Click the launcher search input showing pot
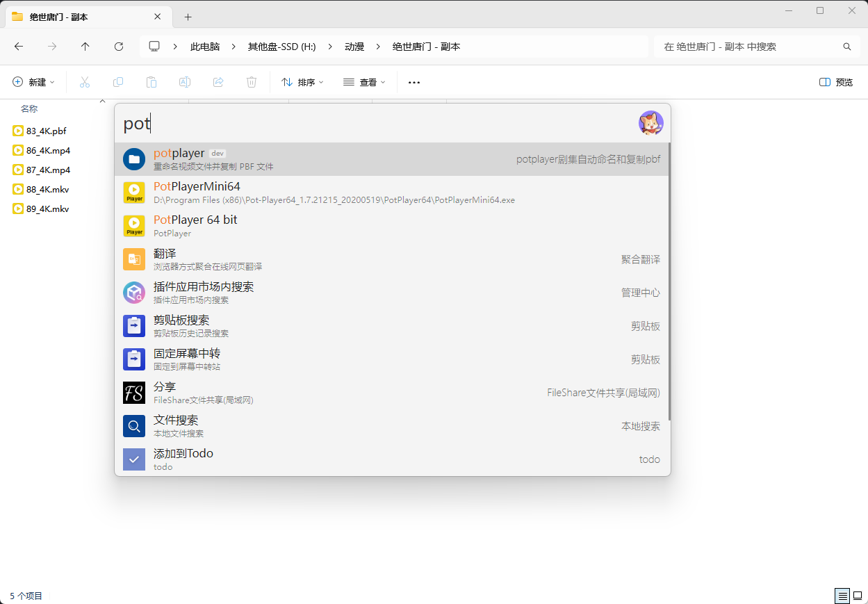 tap(375, 124)
